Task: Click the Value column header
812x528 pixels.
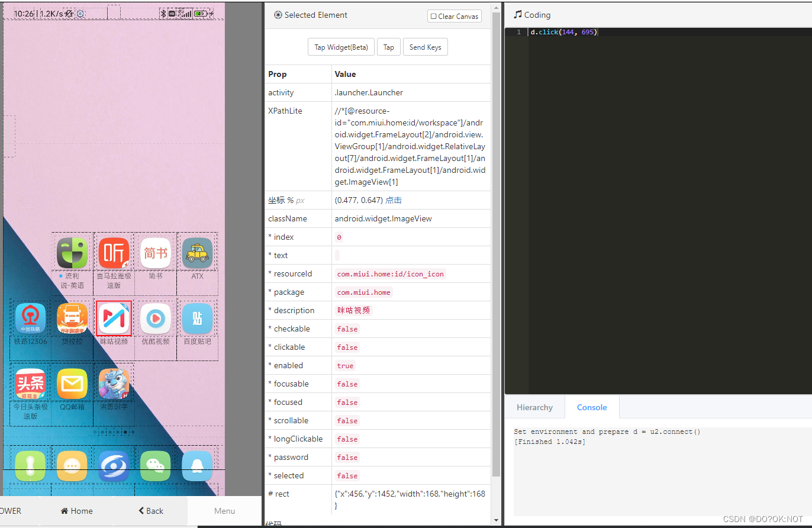Action: coord(345,74)
